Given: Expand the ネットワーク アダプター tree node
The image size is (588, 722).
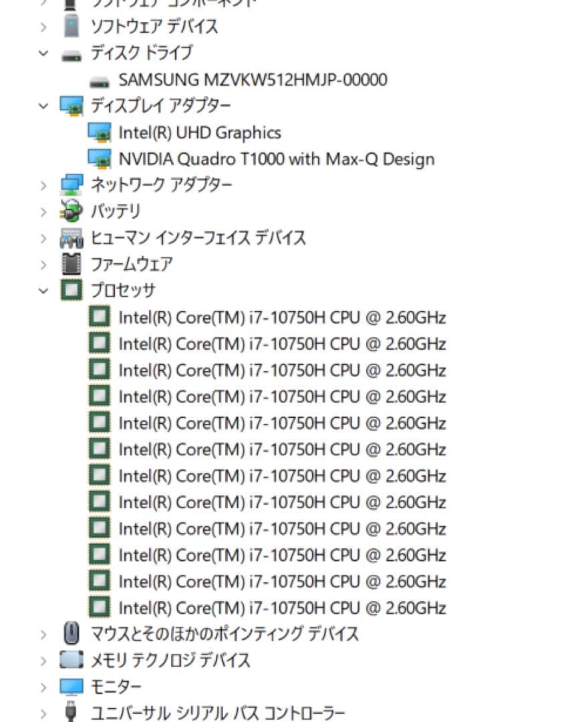Looking at the screenshot, I should [43, 185].
